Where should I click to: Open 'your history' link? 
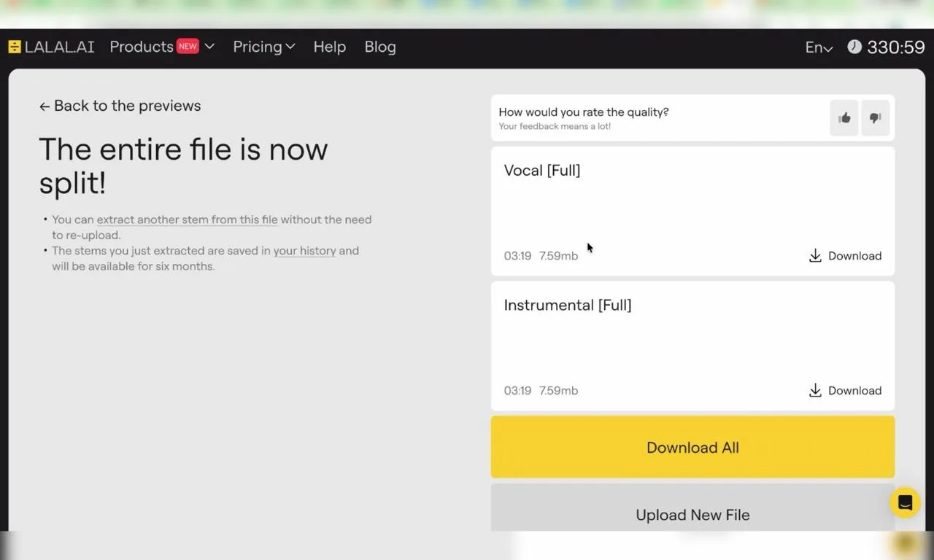click(x=304, y=251)
